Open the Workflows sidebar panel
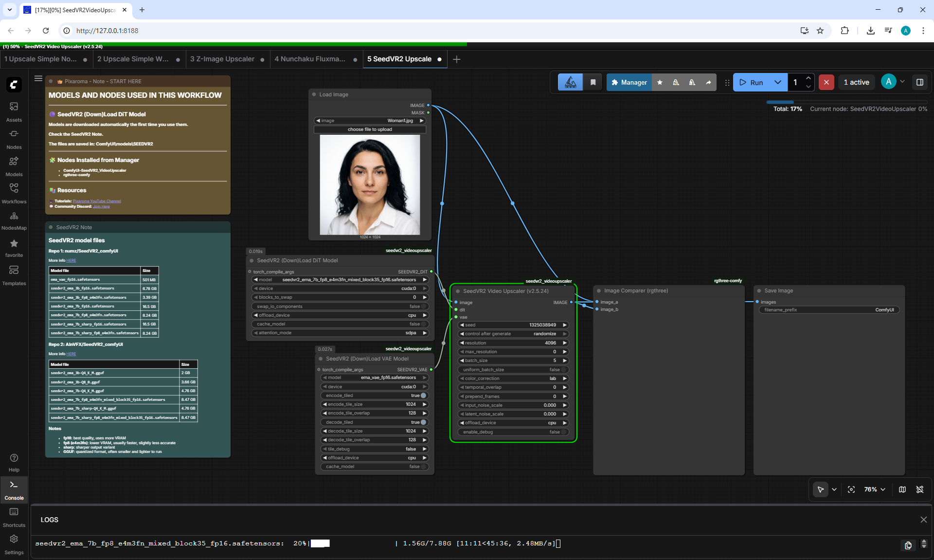Screen dimensions: 934x560 (14, 193)
